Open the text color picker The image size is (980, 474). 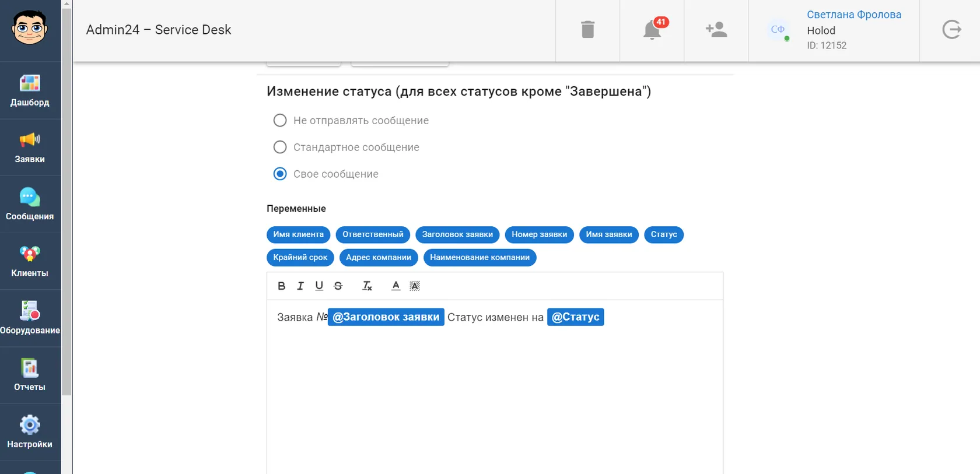click(x=396, y=286)
